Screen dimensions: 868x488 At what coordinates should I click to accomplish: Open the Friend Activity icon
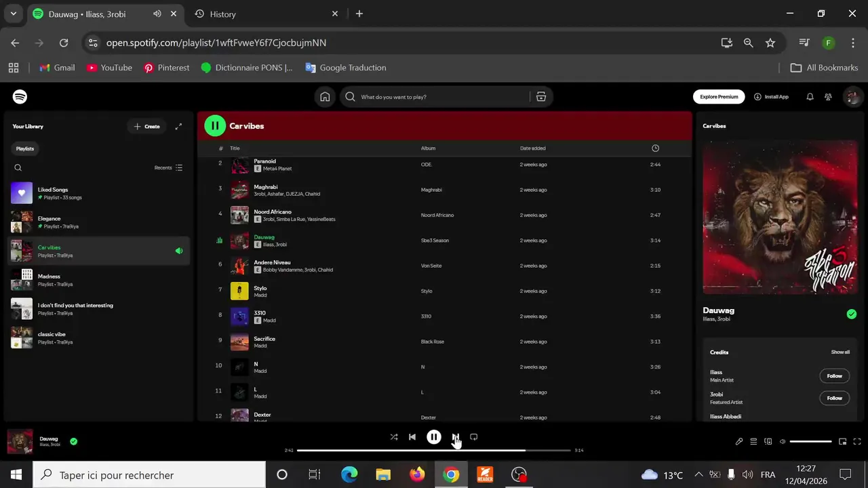point(828,97)
